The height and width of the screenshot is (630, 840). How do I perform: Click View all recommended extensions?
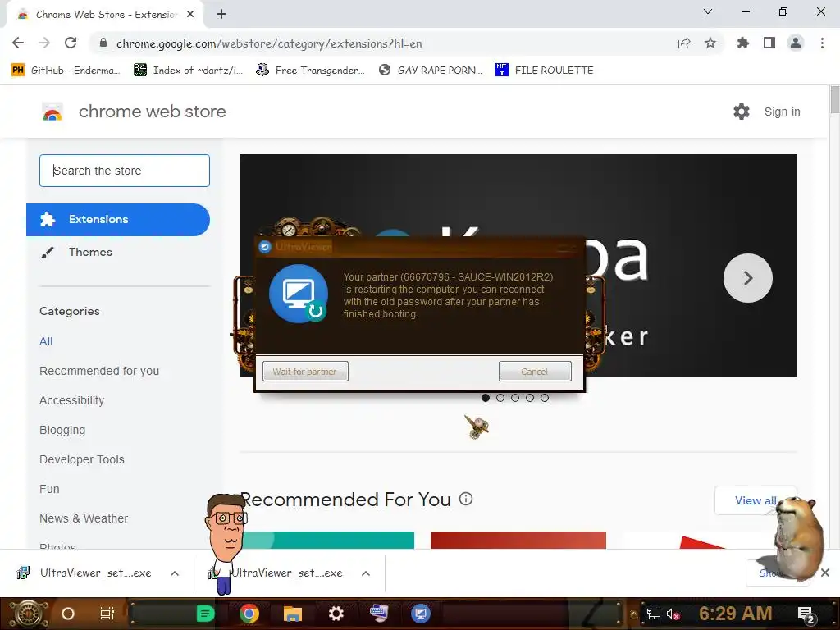pos(756,500)
